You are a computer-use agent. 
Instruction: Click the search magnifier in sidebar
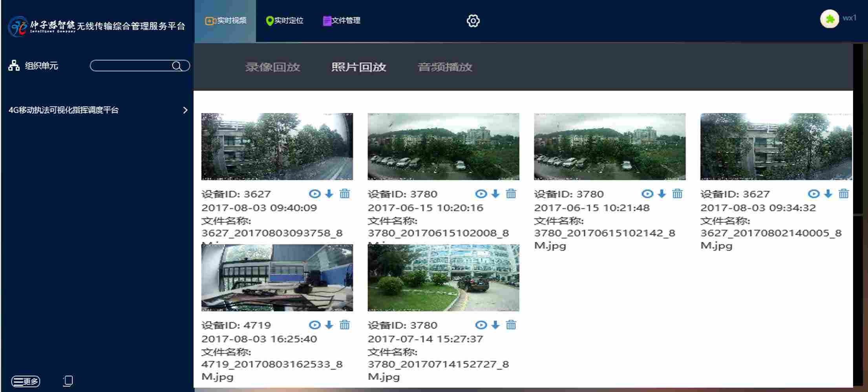[177, 66]
